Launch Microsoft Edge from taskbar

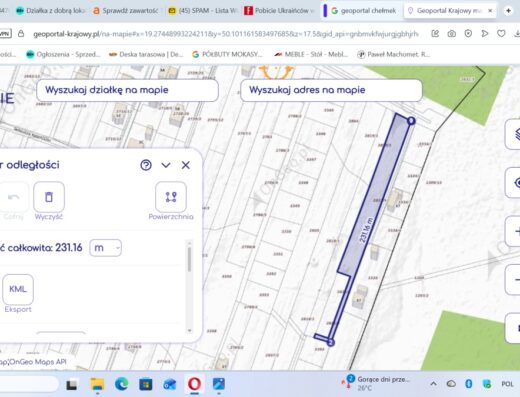click(x=122, y=385)
